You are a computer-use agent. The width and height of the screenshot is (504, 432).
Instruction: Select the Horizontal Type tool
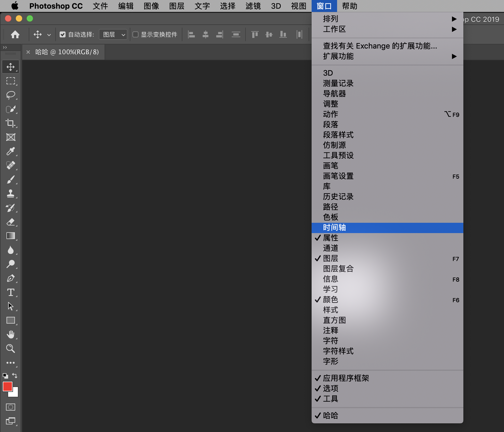11,292
